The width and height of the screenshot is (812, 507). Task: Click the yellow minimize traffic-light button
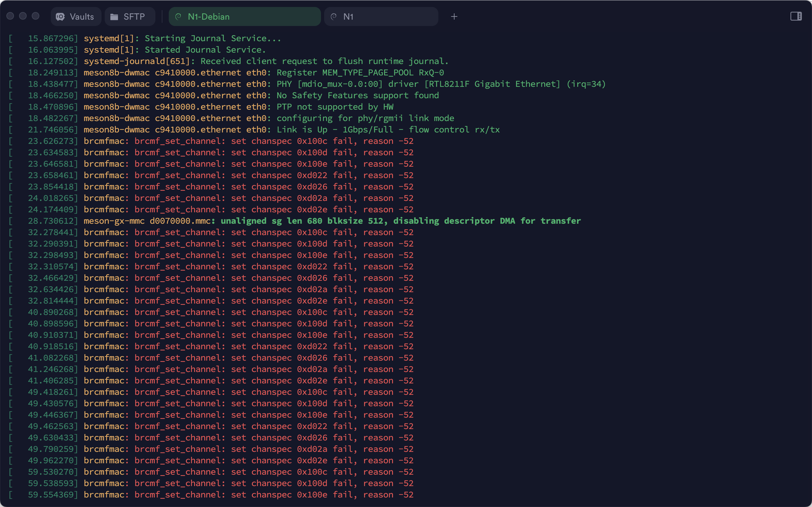[22, 16]
